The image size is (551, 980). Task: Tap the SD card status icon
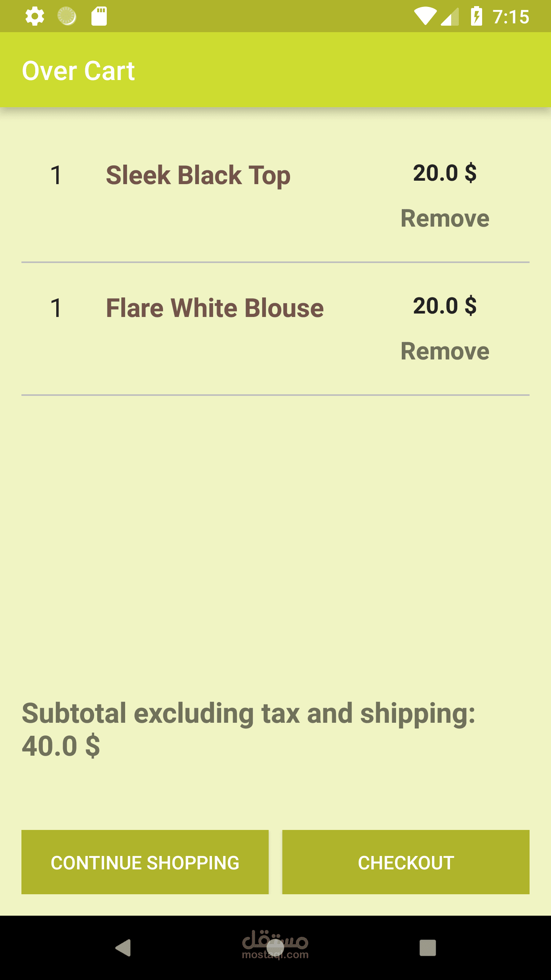tap(99, 16)
